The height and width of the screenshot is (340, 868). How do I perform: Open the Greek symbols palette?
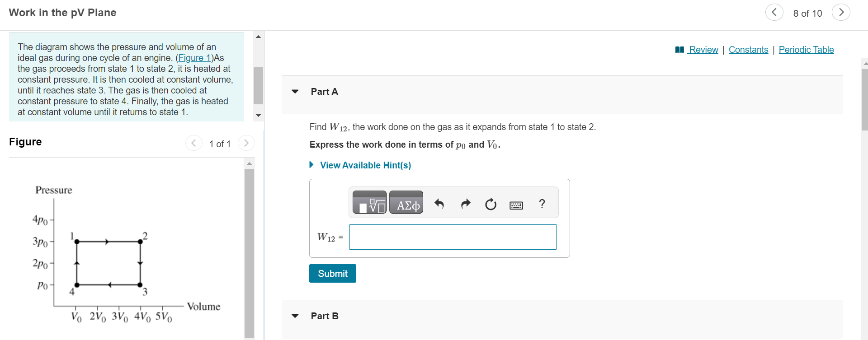pyautogui.click(x=406, y=202)
